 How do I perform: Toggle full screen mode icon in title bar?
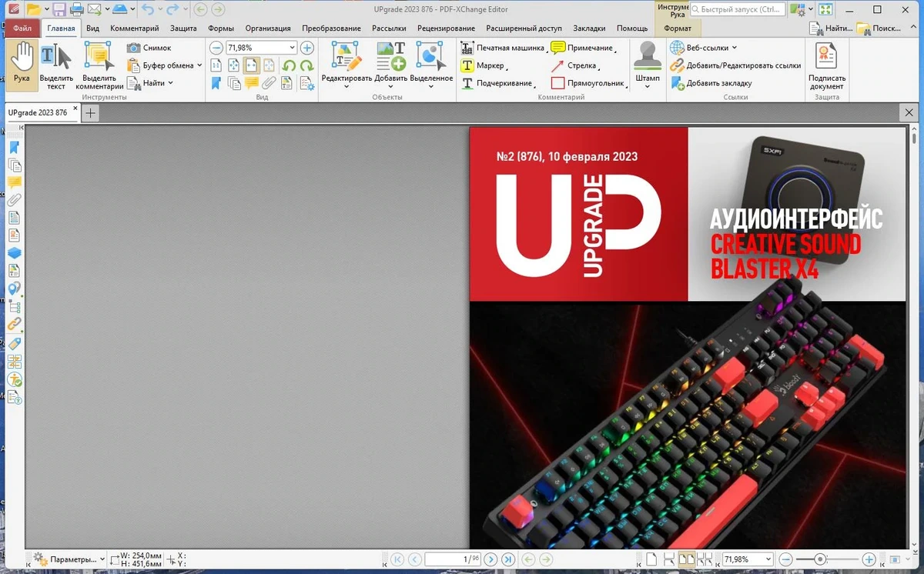click(825, 10)
